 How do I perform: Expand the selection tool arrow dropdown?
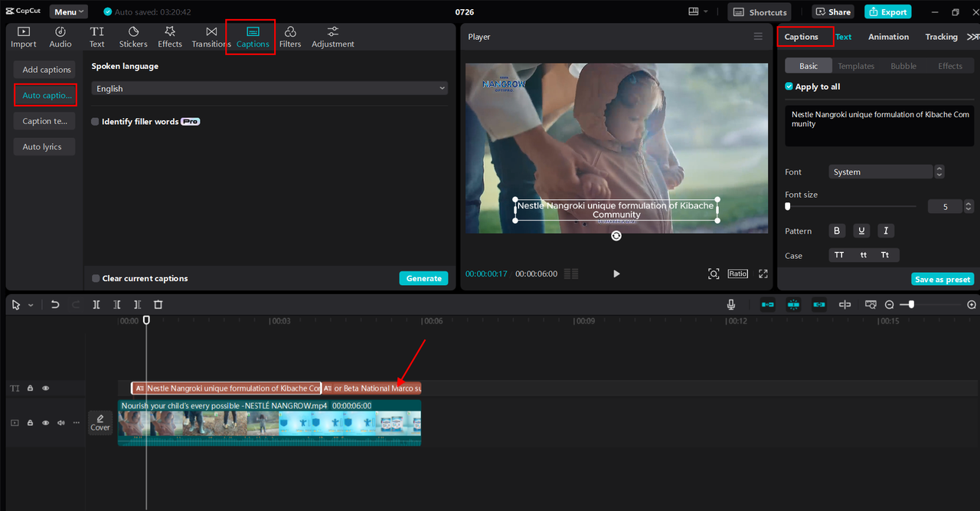(x=31, y=305)
